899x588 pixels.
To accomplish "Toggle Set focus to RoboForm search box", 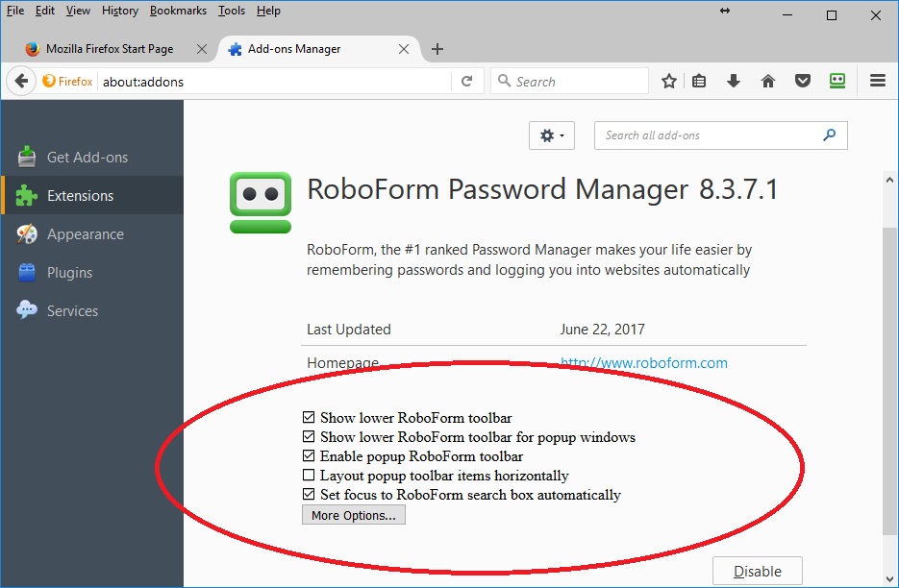I will tap(309, 495).
